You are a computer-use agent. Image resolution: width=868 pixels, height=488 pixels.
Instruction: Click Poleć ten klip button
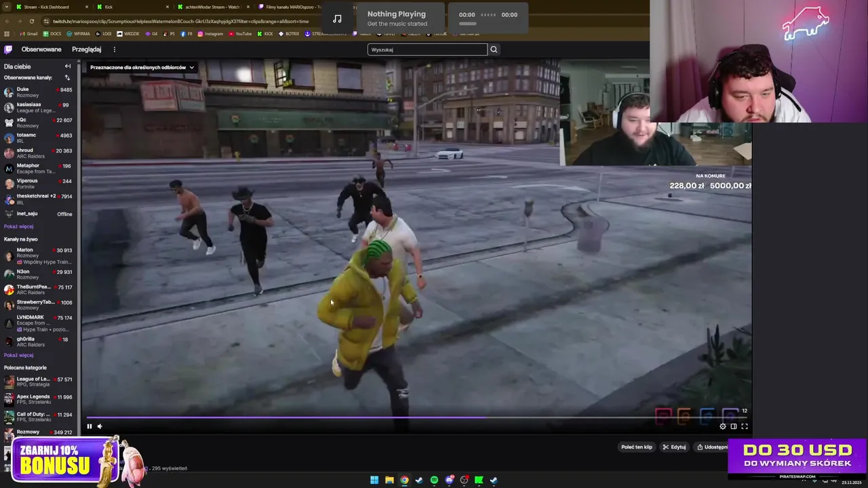[x=636, y=447]
